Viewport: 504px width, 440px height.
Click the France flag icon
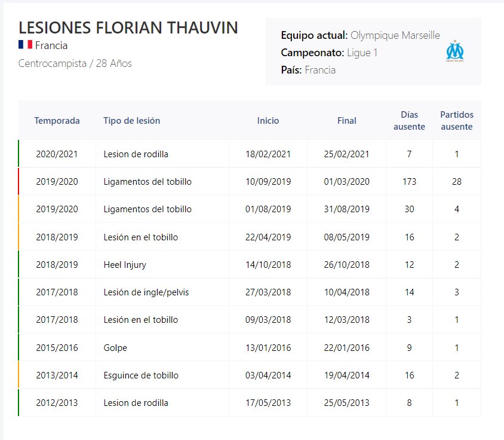(x=25, y=45)
